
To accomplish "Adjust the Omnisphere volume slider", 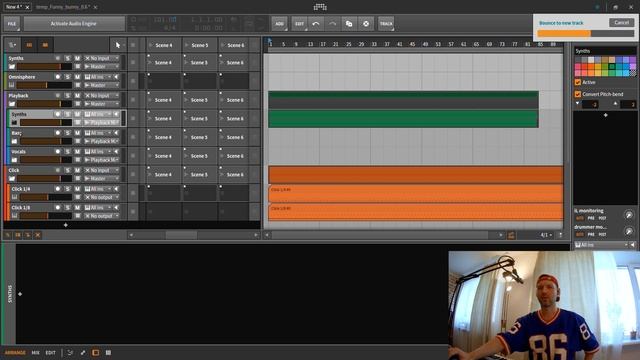I will (44, 85).
